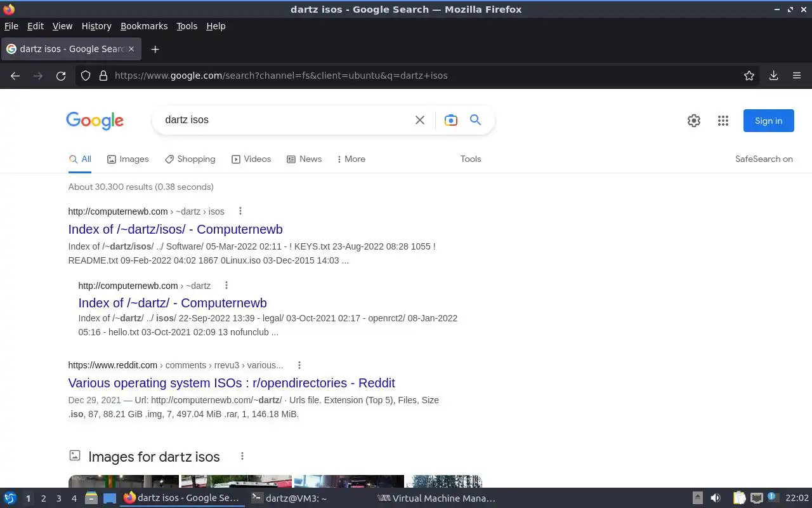Open the volume control in system tray
The width and height of the screenshot is (812, 508).
pos(716,498)
